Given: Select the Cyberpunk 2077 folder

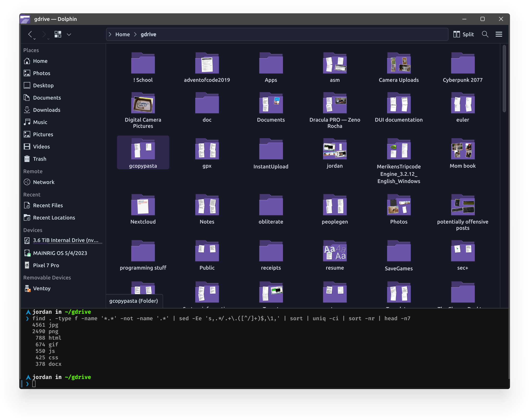Looking at the screenshot, I should pyautogui.click(x=463, y=68).
